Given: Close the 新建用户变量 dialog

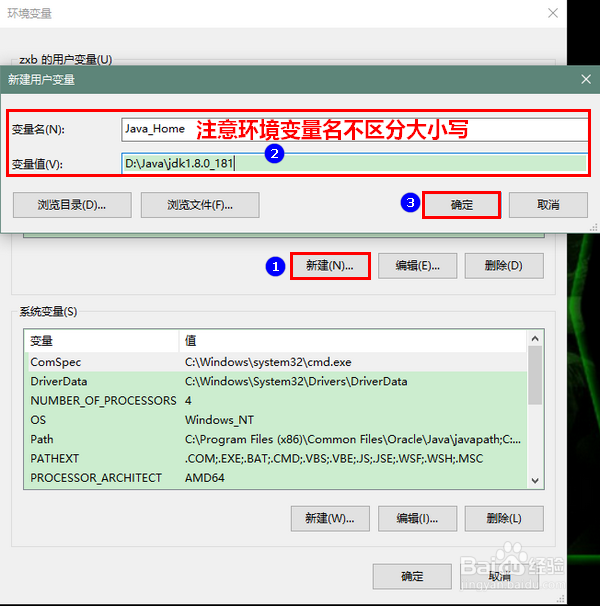Looking at the screenshot, I should [586, 80].
